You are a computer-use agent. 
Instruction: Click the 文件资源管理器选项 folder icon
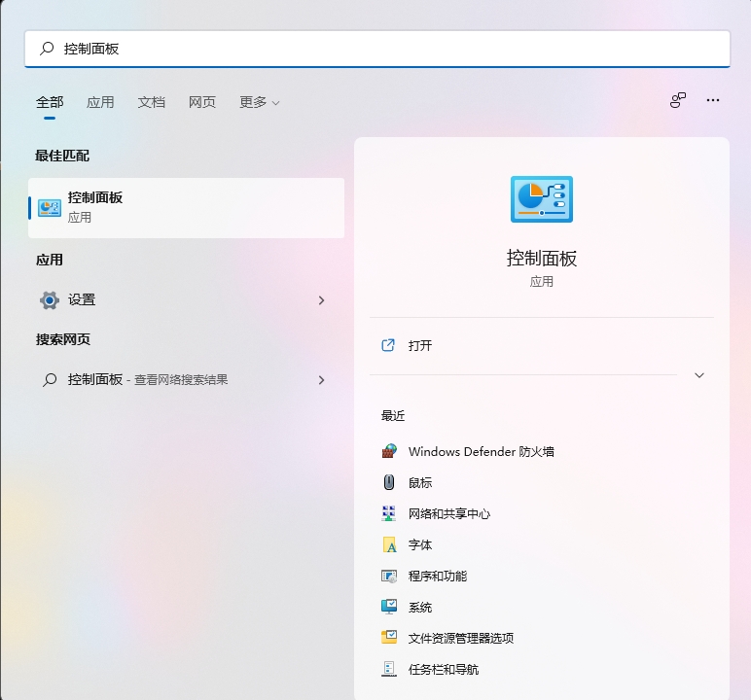389,638
